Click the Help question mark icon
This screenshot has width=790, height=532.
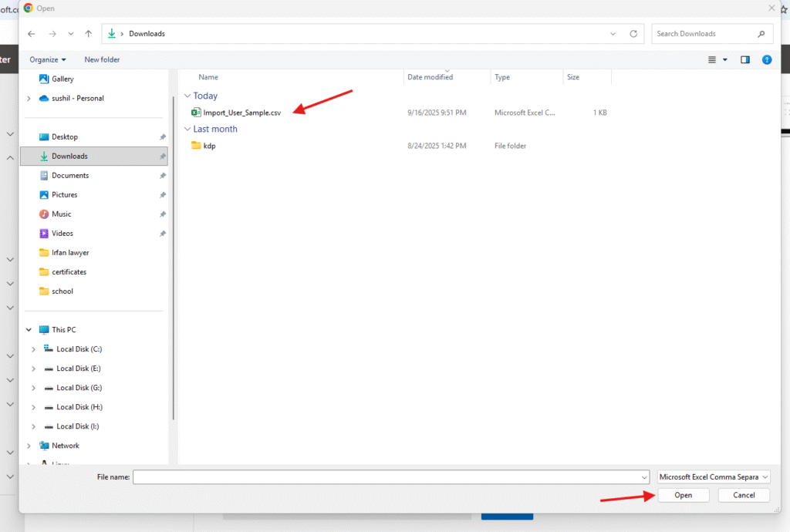click(766, 59)
